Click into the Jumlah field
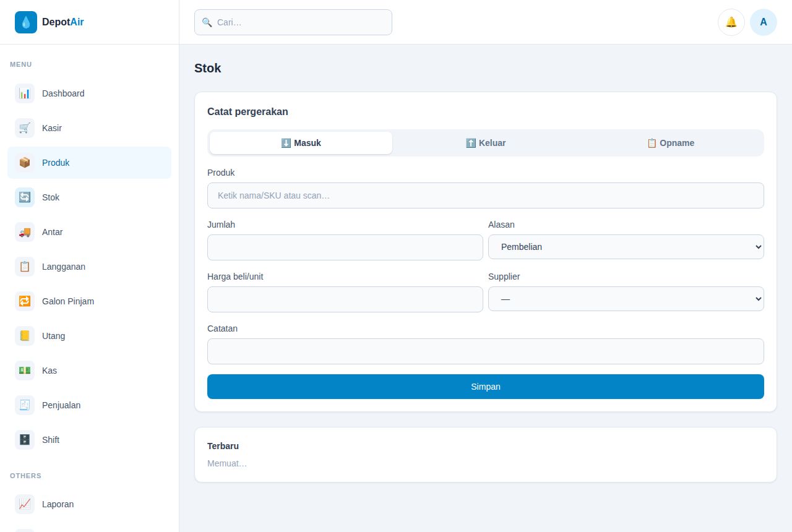The image size is (792, 532). coord(345,247)
